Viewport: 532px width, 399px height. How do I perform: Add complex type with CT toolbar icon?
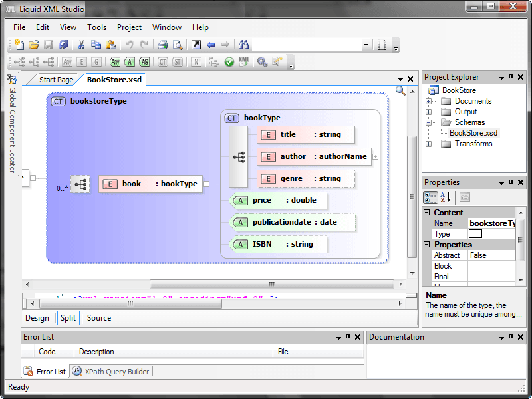[163, 62]
